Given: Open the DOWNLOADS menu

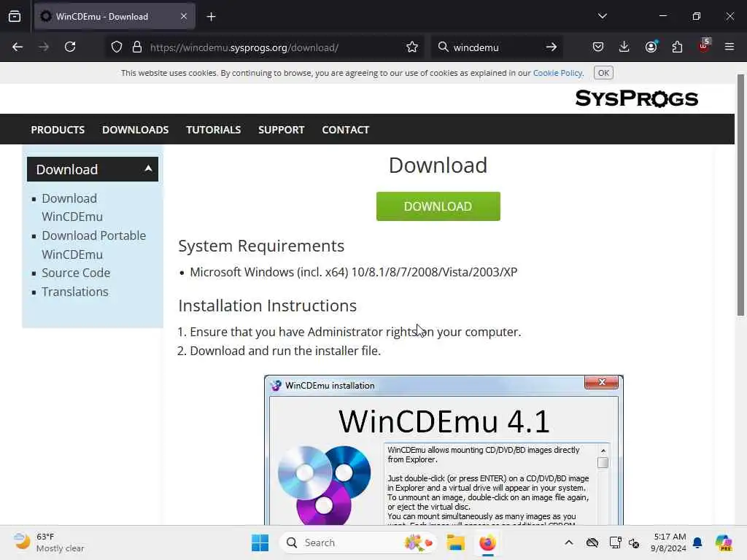Looking at the screenshot, I should coord(135,130).
